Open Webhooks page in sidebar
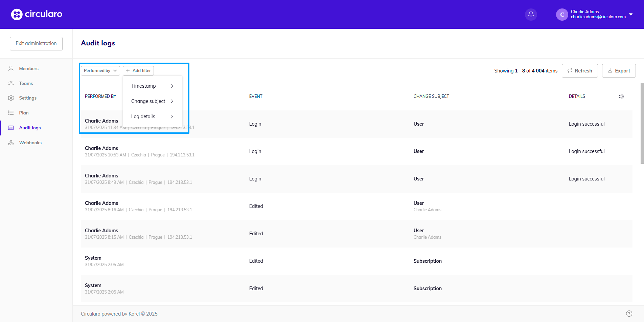The image size is (644, 322). [30, 143]
